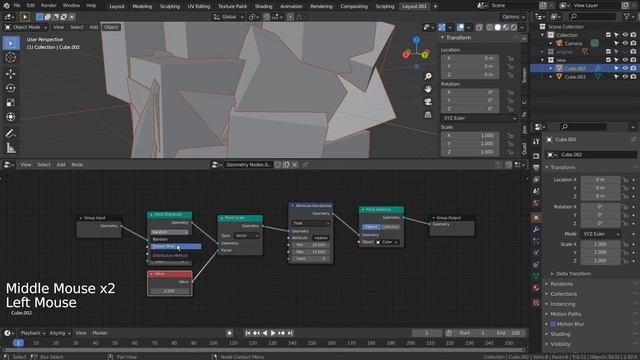This screenshot has height=360, width=640.
Task: Click the outliner search field
Action: (x=593, y=16)
